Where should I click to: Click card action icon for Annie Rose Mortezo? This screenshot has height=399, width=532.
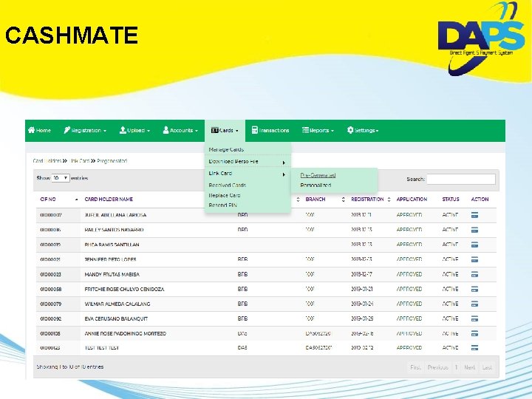pos(474,333)
